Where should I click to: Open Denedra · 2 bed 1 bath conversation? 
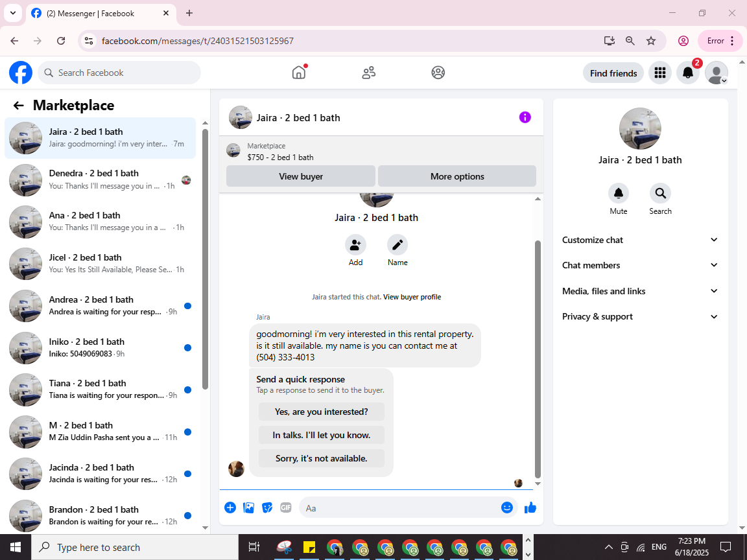pos(100,180)
